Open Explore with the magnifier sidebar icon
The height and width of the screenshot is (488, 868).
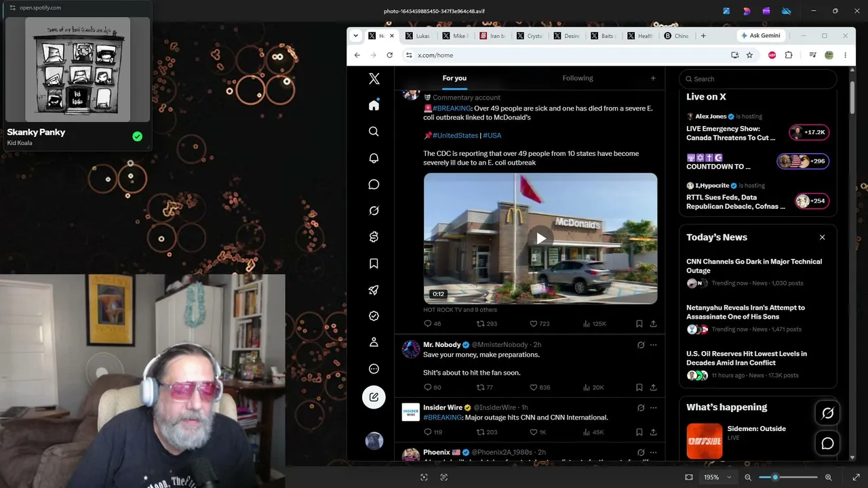tap(374, 131)
